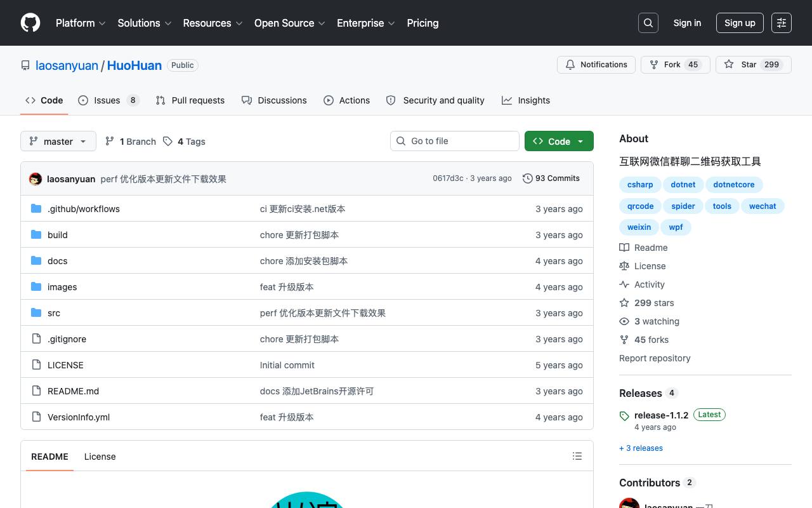Open the README outline list icon
The height and width of the screenshot is (508, 812).
577,456
